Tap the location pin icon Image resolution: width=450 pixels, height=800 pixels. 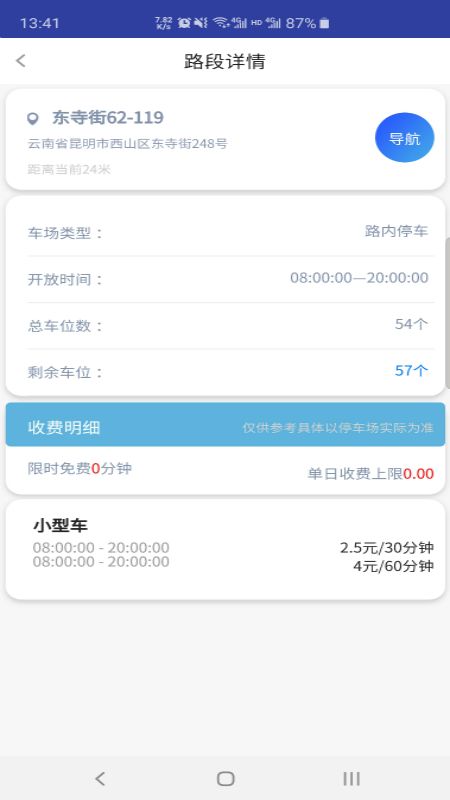click(x=33, y=119)
